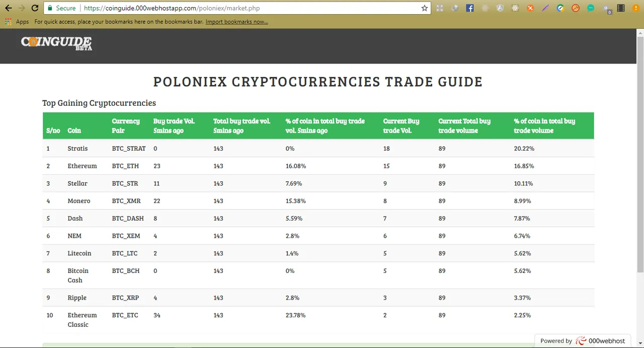The height and width of the screenshot is (348, 644).
Task: Click the 23.78% value in Ethereum Classic row
Action: click(x=295, y=315)
